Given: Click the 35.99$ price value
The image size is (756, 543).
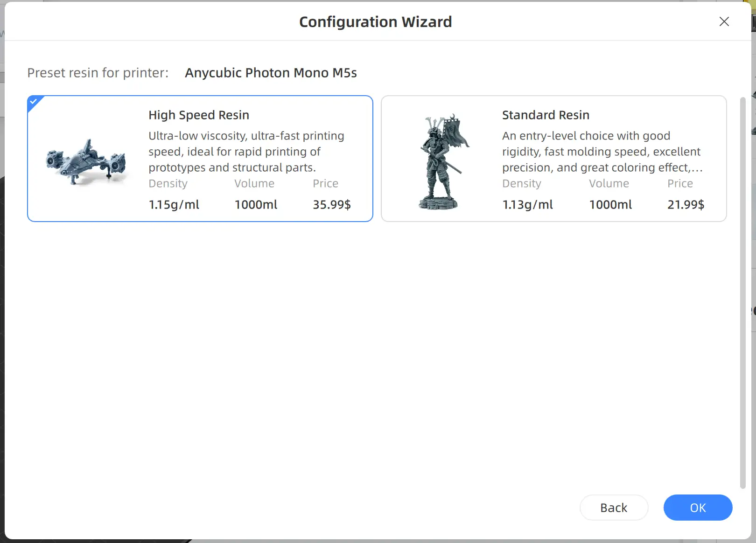Looking at the screenshot, I should click(332, 204).
